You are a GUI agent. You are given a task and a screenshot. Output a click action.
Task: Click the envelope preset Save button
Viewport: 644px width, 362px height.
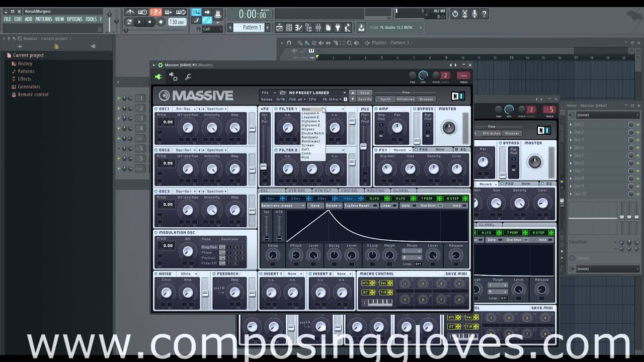[315, 206]
